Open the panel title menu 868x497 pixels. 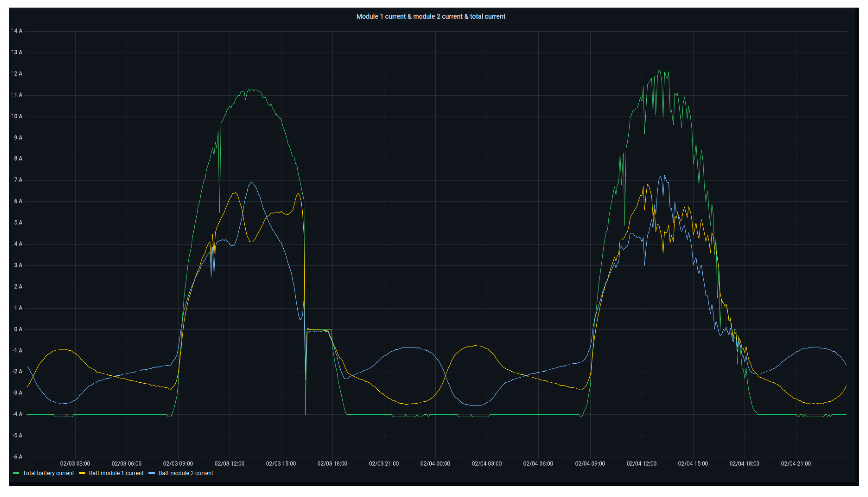[431, 16]
